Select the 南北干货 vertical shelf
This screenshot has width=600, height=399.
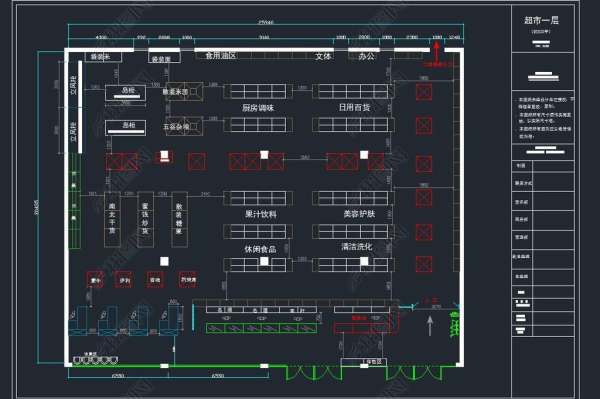point(112,219)
